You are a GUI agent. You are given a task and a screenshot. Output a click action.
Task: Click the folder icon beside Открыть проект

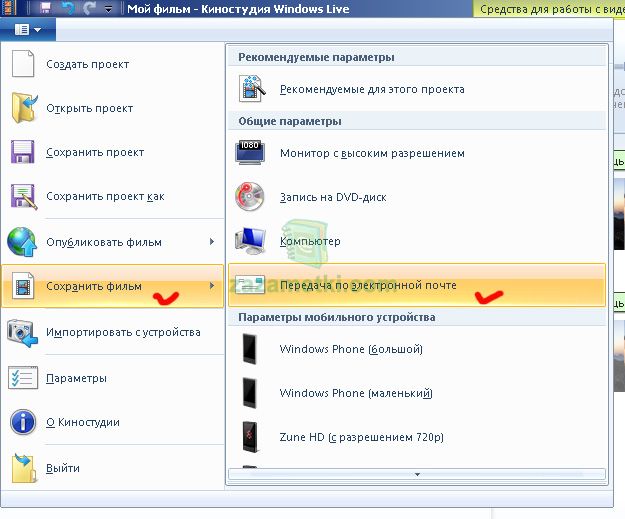pos(24,108)
